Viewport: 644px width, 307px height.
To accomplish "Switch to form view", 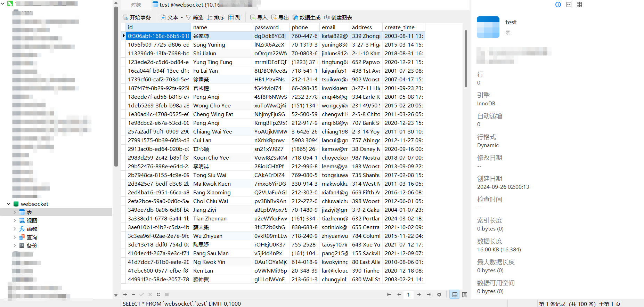I will (465, 294).
